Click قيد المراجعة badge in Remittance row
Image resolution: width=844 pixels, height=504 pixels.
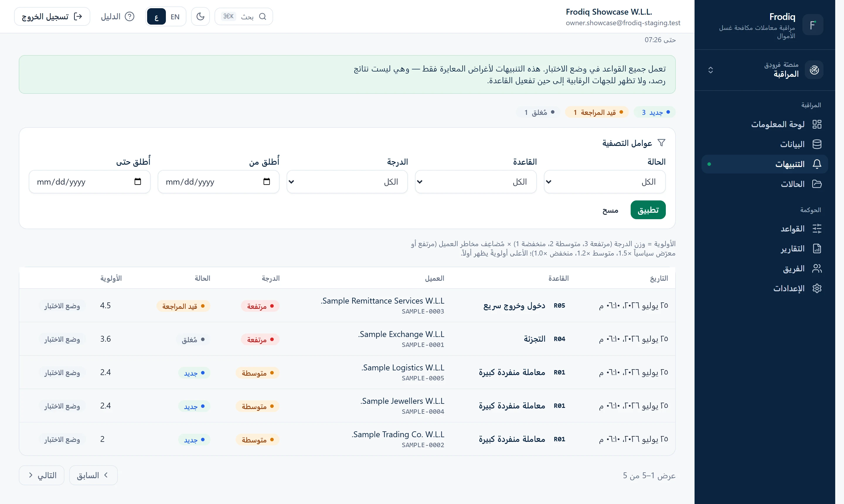(x=183, y=306)
